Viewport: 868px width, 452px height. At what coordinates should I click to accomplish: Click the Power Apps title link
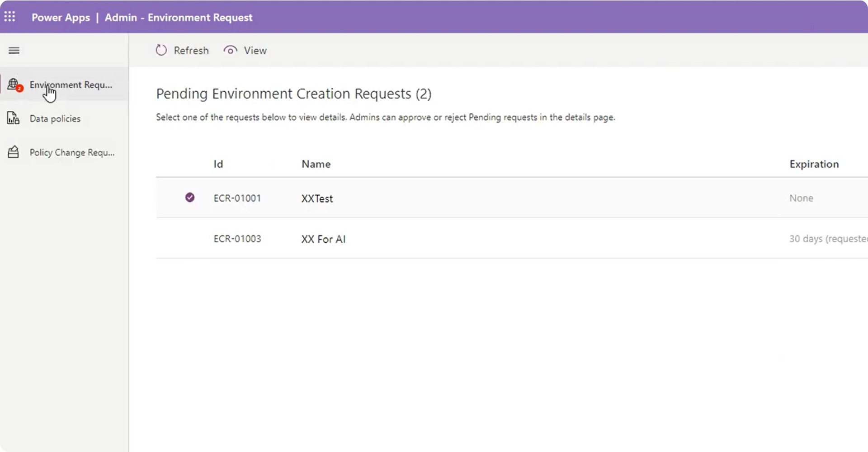pos(61,18)
